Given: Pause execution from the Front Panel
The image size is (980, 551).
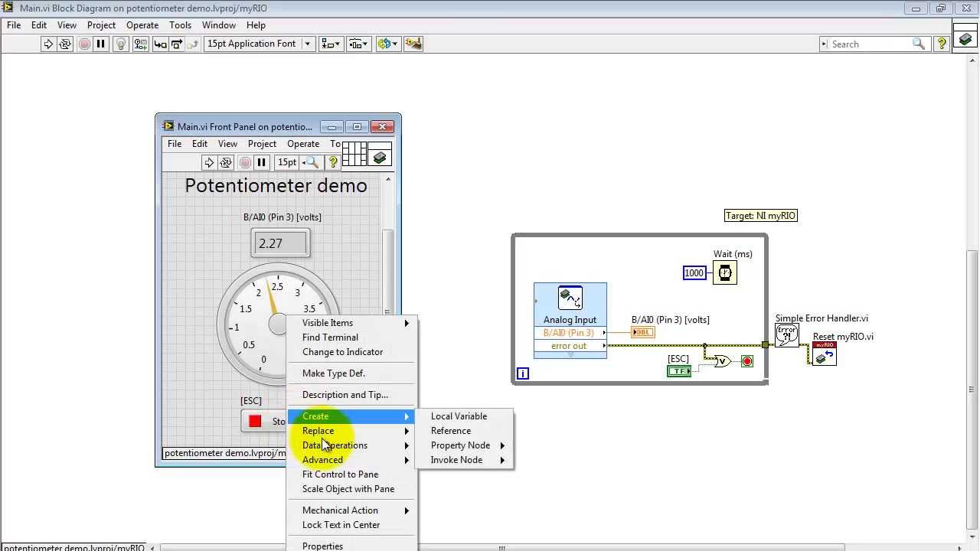Looking at the screenshot, I should click(261, 162).
